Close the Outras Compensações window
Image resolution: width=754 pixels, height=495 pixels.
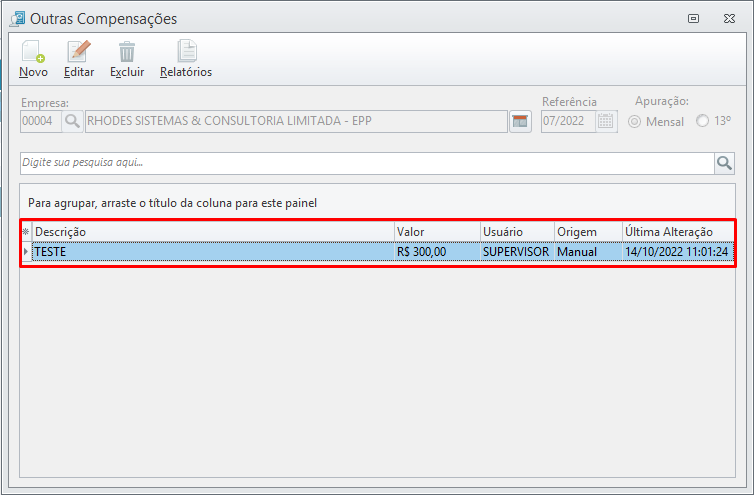[729, 19]
